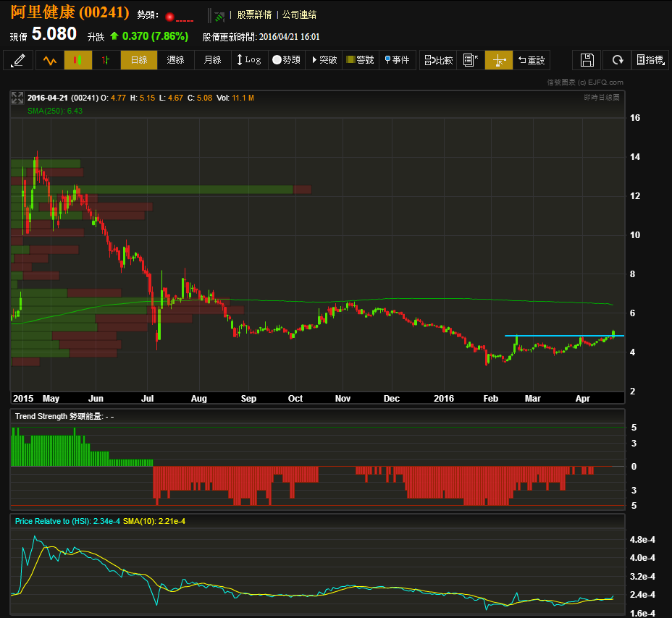This screenshot has width=672, height=618.
Task: Toggle Log scale on the chart
Action: point(249,60)
